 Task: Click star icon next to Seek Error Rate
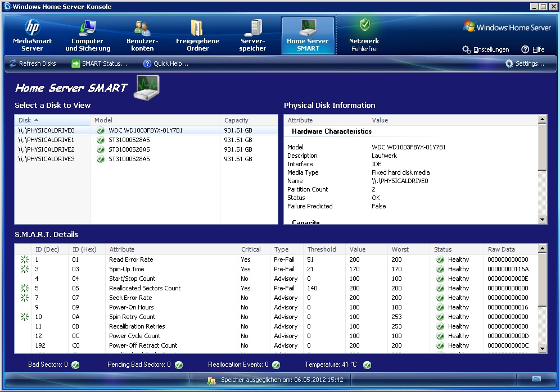click(x=24, y=298)
